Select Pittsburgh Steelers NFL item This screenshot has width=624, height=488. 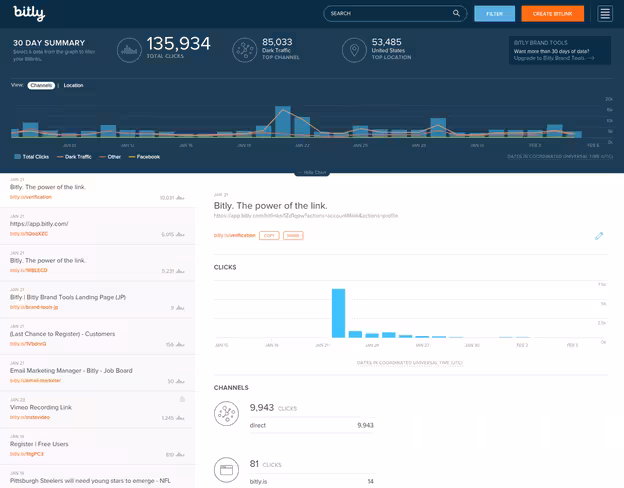click(x=98, y=477)
